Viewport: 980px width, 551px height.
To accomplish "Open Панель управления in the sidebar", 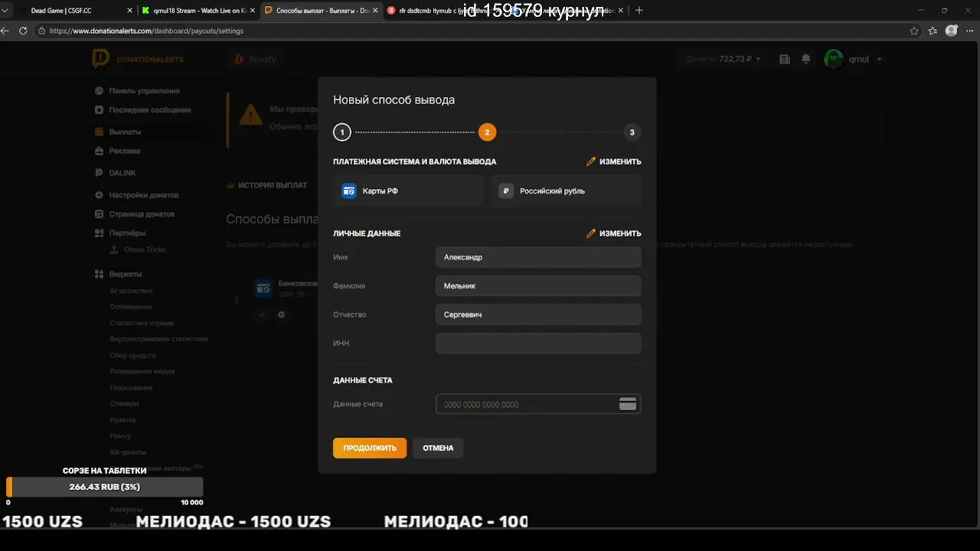I will coord(144,90).
